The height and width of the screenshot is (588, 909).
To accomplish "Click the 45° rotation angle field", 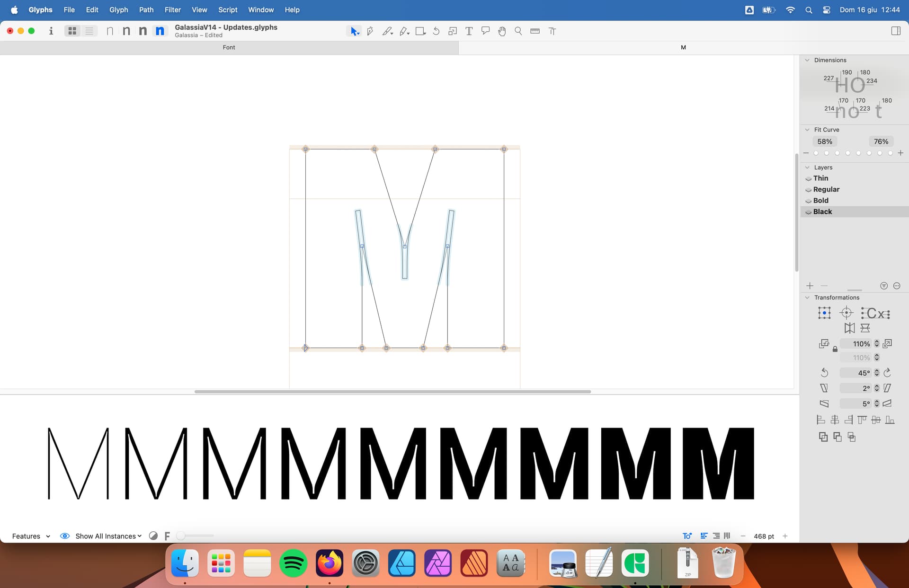I will [x=857, y=373].
